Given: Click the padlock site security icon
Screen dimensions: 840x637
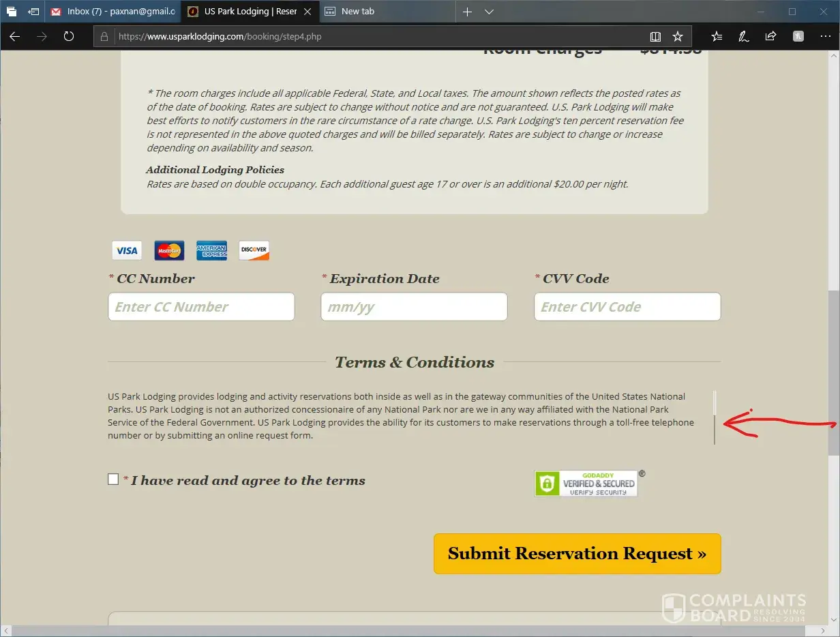Looking at the screenshot, I should click(104, 37).
